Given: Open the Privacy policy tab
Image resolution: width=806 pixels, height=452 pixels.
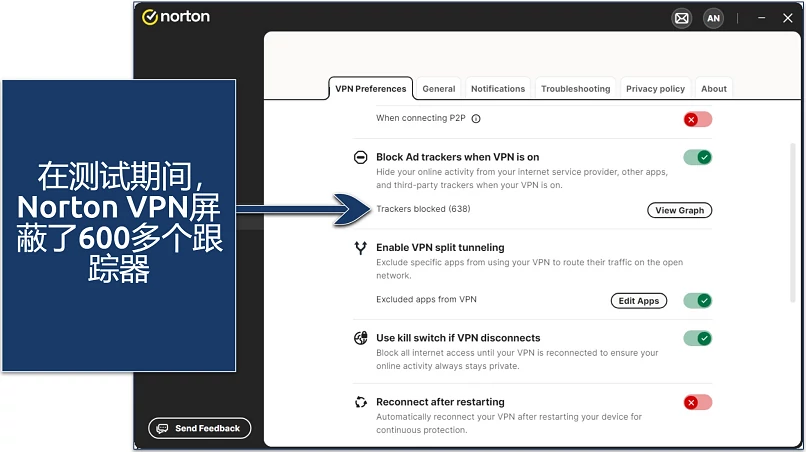Looking at the screenshot, I should pos(655,88).
